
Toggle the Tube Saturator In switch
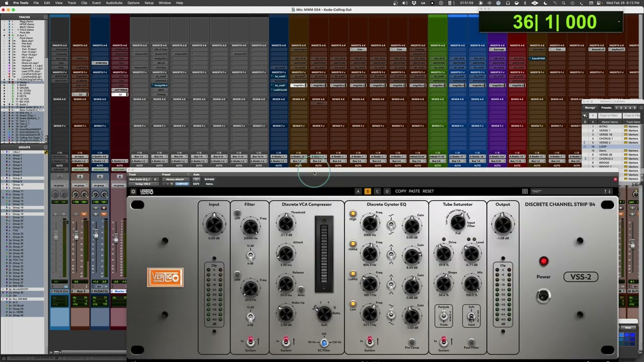pyautogui.click(x=443, y=341)
